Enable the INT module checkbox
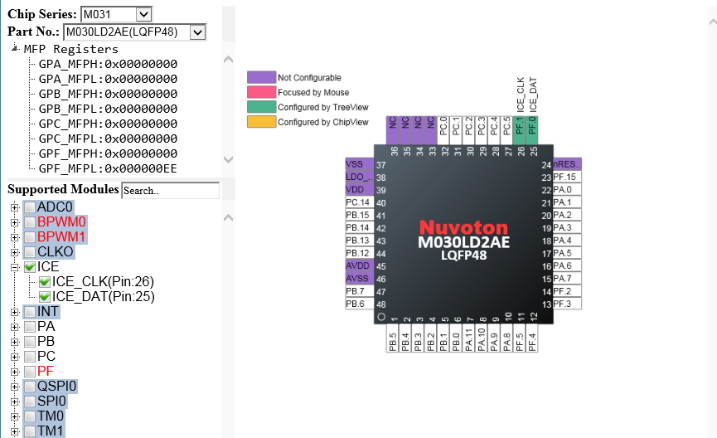This screenshot has width=717, height=438. pos(30,312)
